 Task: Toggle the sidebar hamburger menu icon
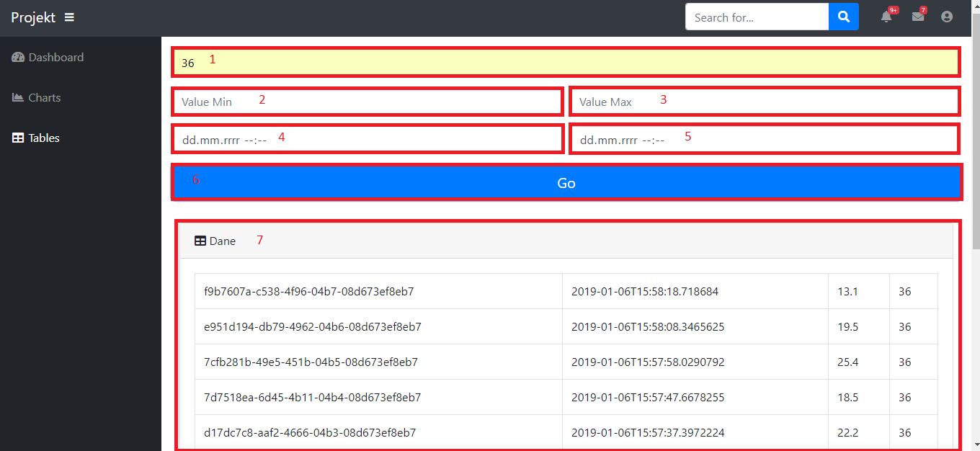(69, 17)
